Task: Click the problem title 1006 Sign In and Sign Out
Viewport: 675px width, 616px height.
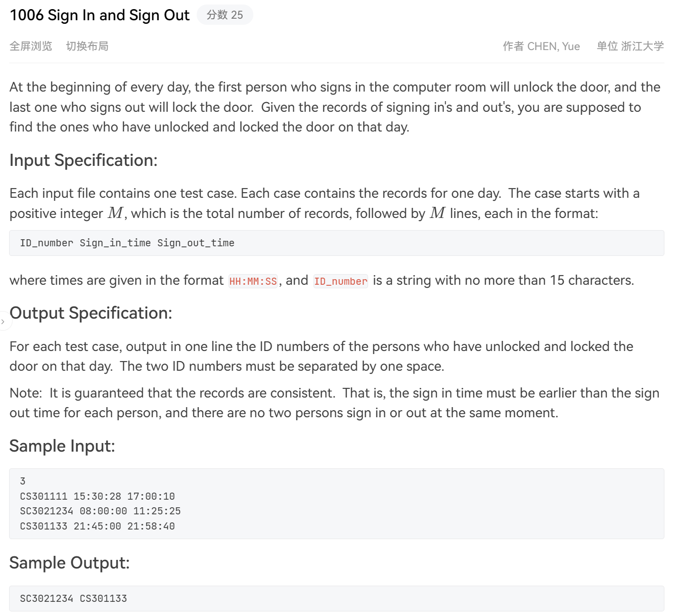Action: [x=100, y=15]
